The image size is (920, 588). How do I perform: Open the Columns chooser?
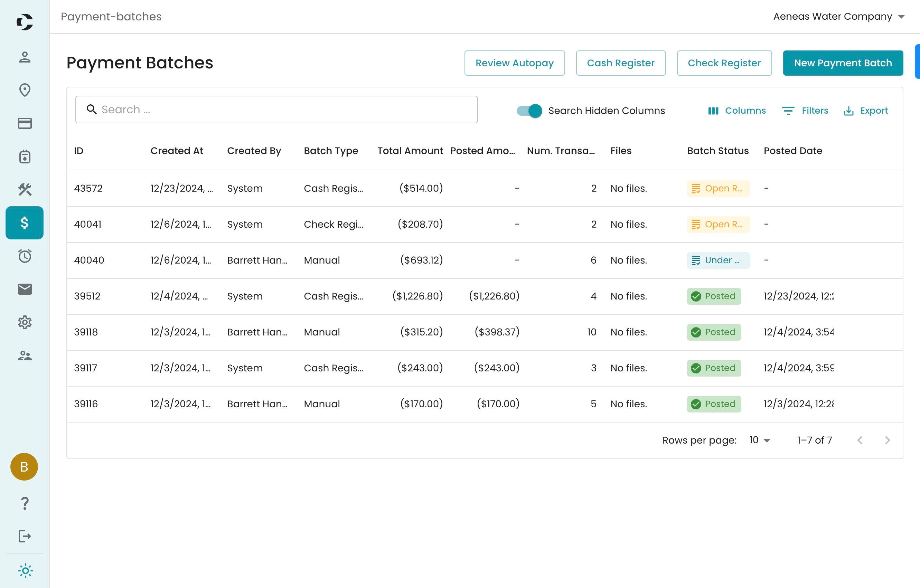pos(736,111)
